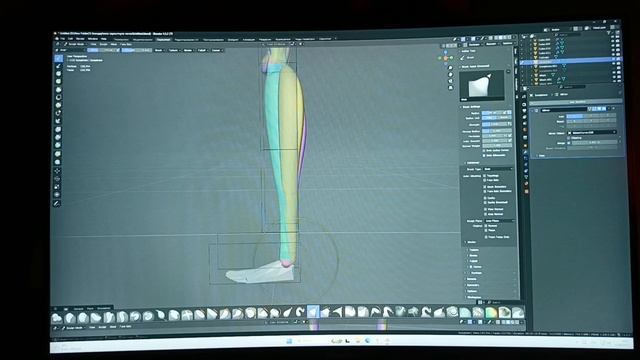The height and width of the screenshot is (360, 640).
Task: Open the File menu
Action: [x=63, y=39]
